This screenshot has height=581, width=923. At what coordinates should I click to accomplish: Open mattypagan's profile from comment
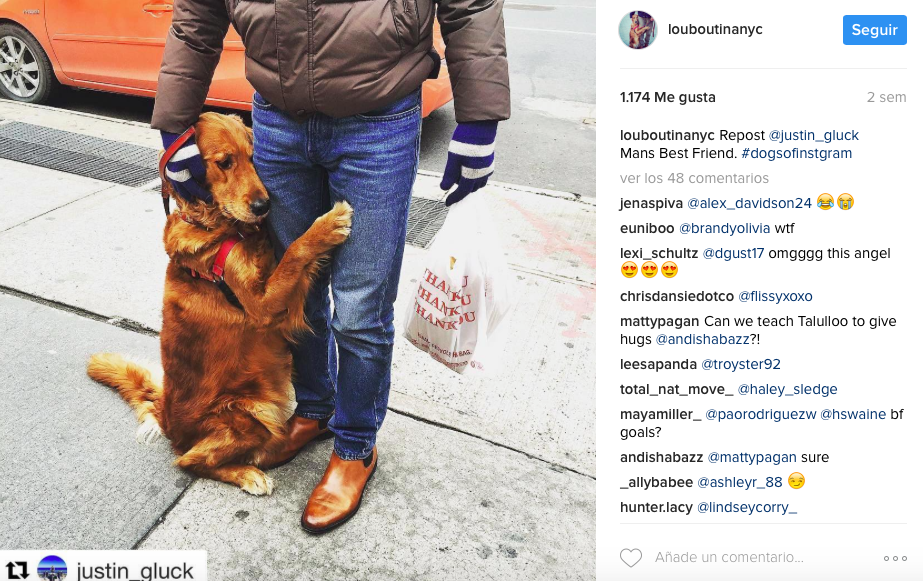point(659,321)
